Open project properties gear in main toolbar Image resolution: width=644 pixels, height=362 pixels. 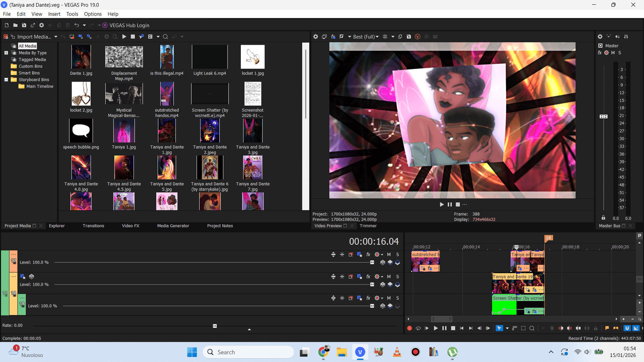(x=42, y=25)
